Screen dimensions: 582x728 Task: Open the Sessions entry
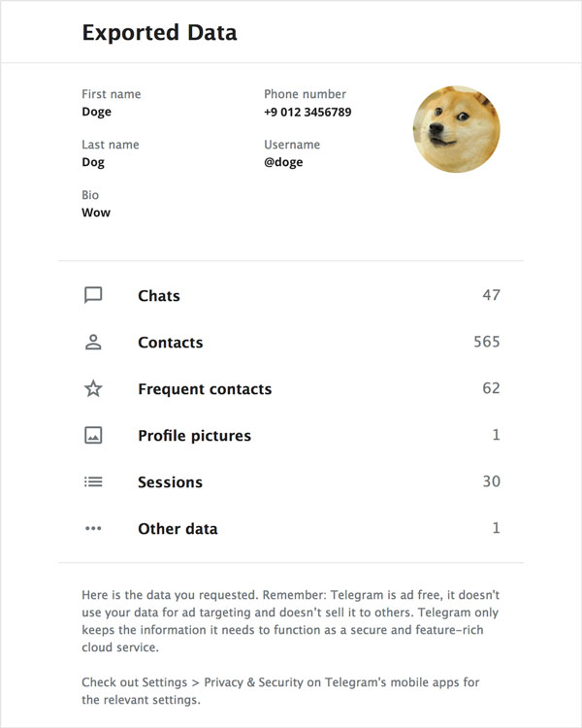pos(170,482)
